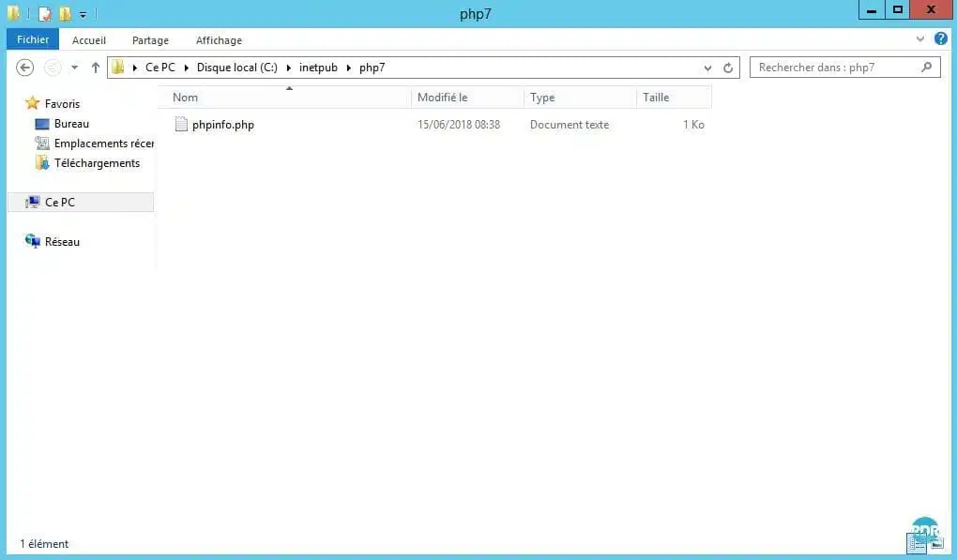Click the Bureau desktop icon
The width and height of the screenshot is (957, 560).
pos(42,124)
